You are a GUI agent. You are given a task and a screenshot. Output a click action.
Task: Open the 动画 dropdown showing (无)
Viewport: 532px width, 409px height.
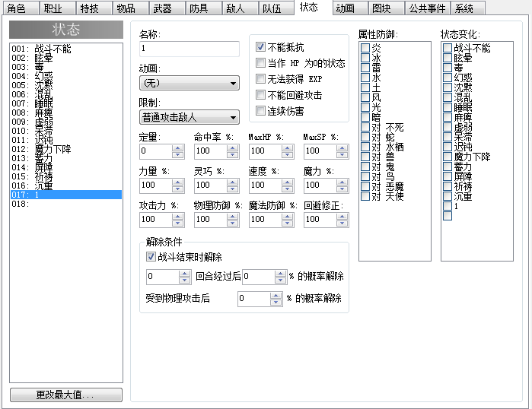click(x=190, y=83)
